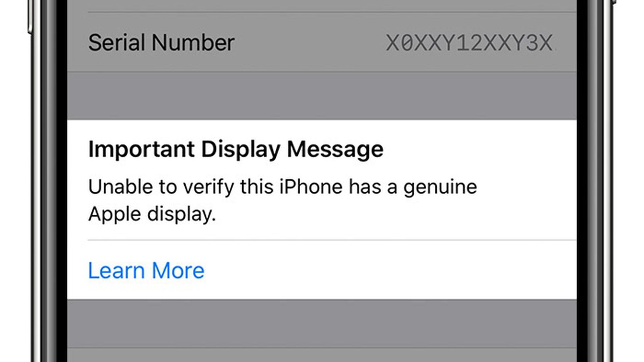
Task: Click the word 'Display' in the heading
Action: (x=240, y=150)
